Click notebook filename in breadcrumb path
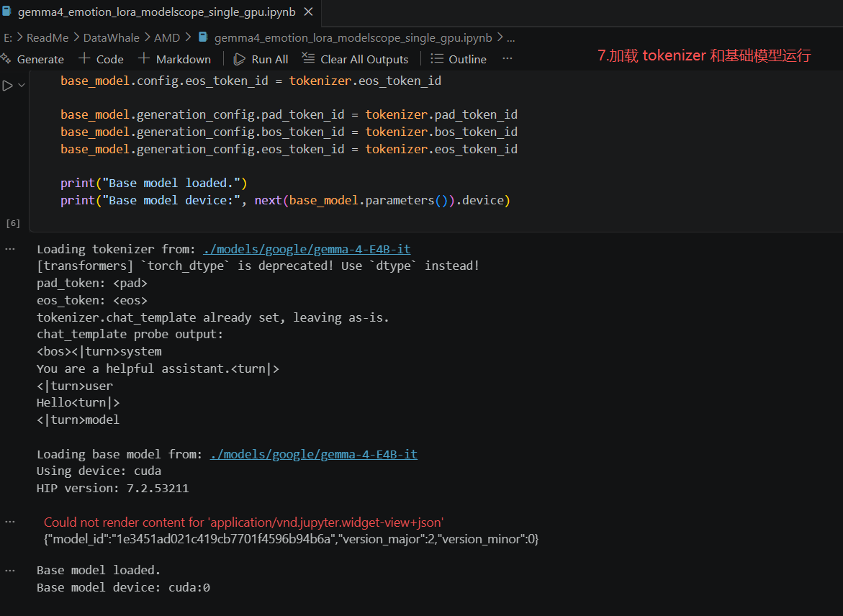 [x=353, y=37]
